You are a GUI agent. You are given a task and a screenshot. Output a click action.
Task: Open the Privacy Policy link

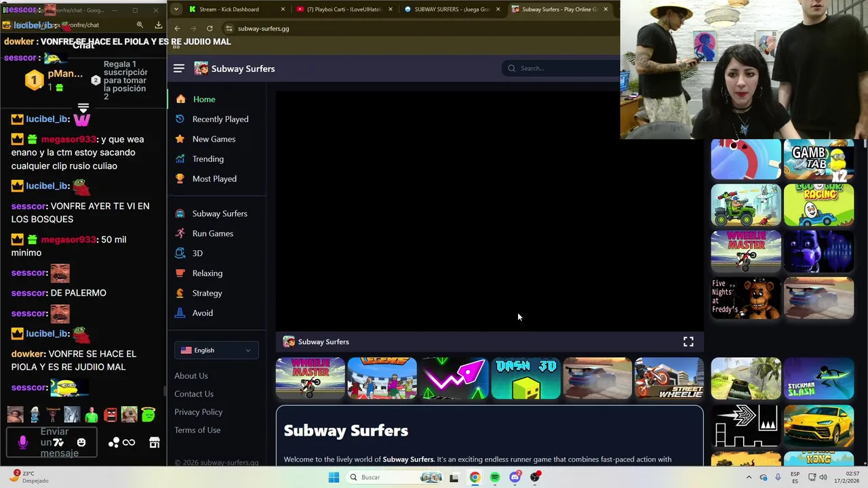click(198, 412)
